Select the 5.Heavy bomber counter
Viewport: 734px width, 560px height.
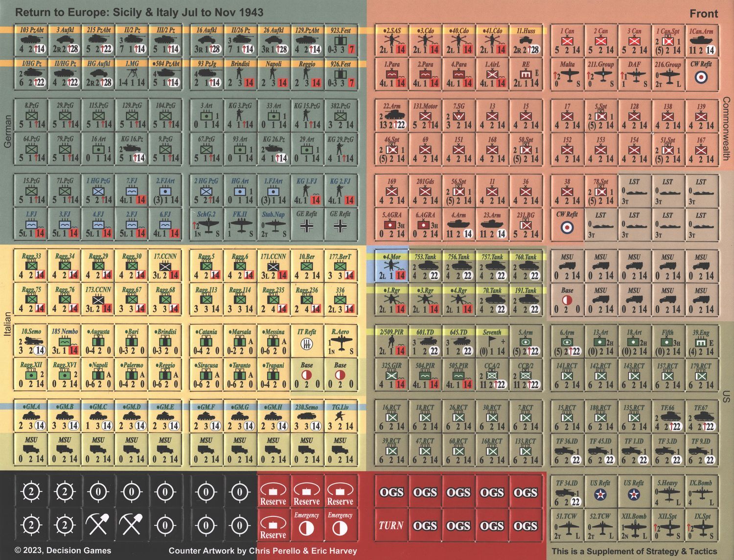(x=667, y=492)
